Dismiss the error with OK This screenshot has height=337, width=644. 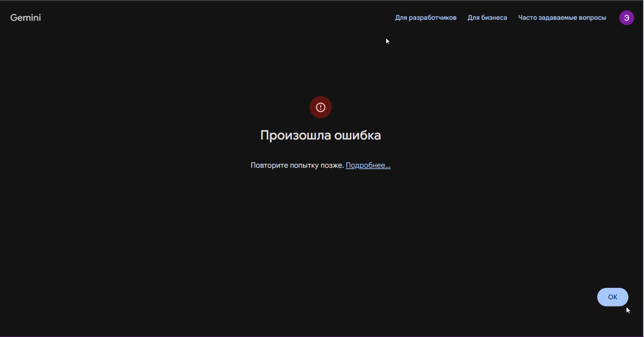(x=612, y=297)
